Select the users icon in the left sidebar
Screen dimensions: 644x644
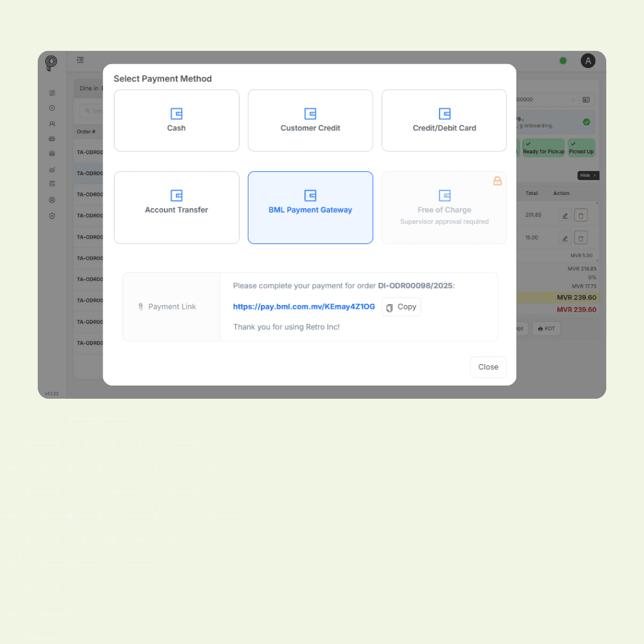pyautogui.click(x=52, y=123)
